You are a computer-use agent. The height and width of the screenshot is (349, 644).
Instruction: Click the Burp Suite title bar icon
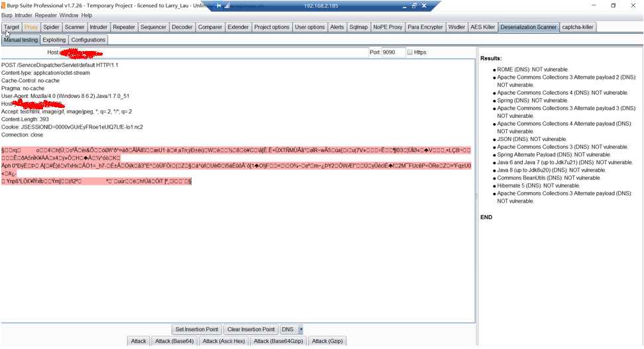(x=3, y=6)
